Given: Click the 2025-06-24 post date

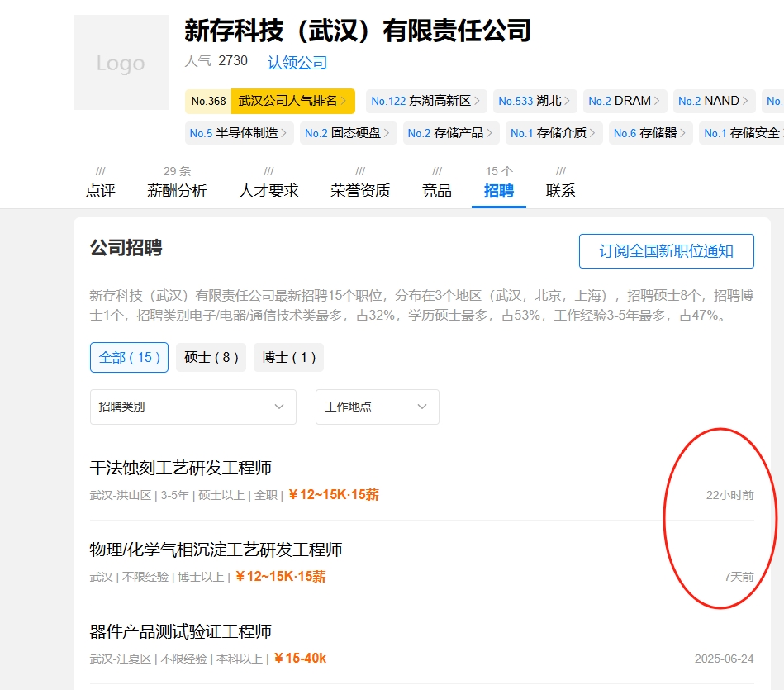Looking at the screenshot, I should [724, 659].
